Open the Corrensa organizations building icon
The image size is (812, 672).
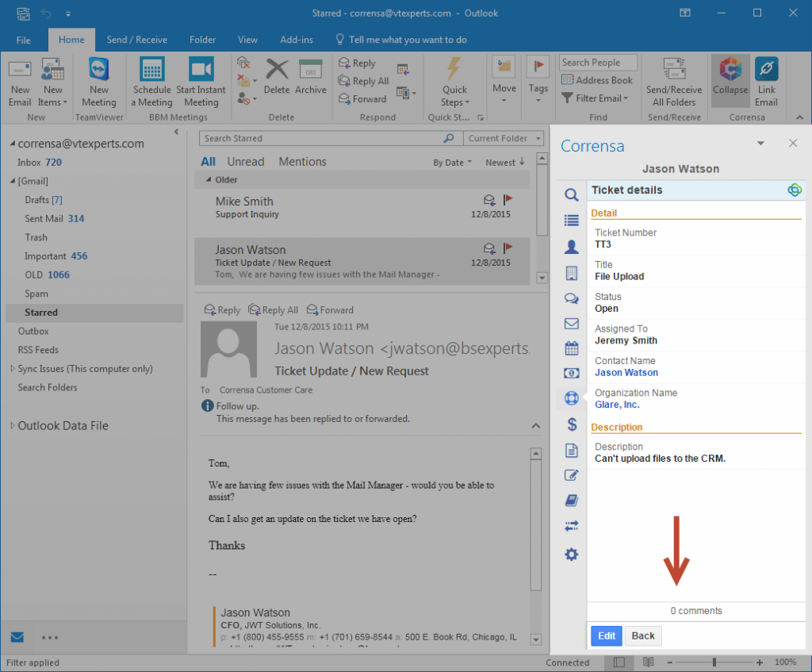(x=571, y=273)
